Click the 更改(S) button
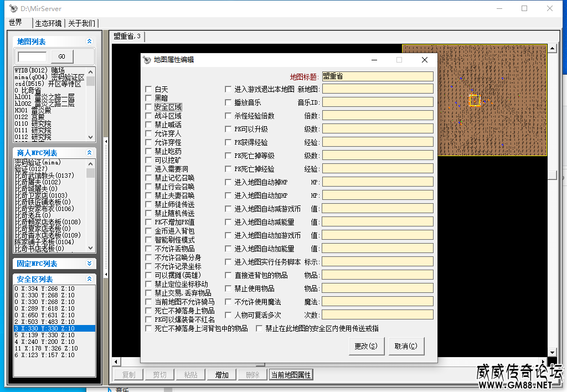The image size is (567, 392). 367,346
